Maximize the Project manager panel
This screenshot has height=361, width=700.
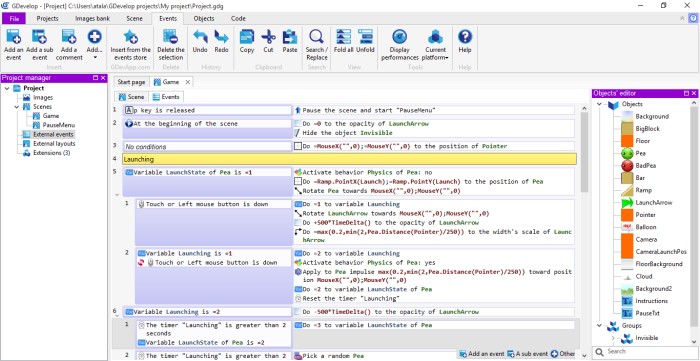[x=95, y=78]
